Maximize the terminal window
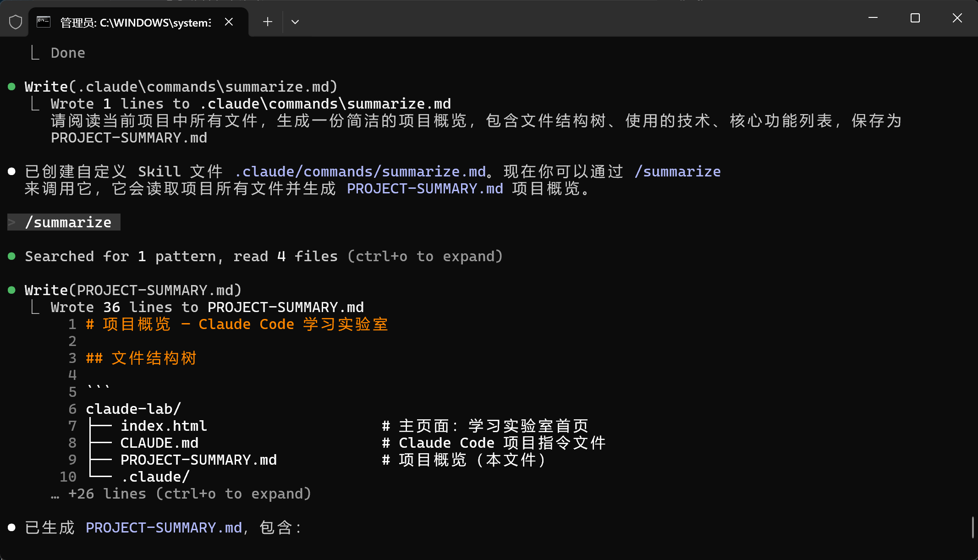Image resolution: width=978 pixels, height=560 pixels. [x=915, y=18]
